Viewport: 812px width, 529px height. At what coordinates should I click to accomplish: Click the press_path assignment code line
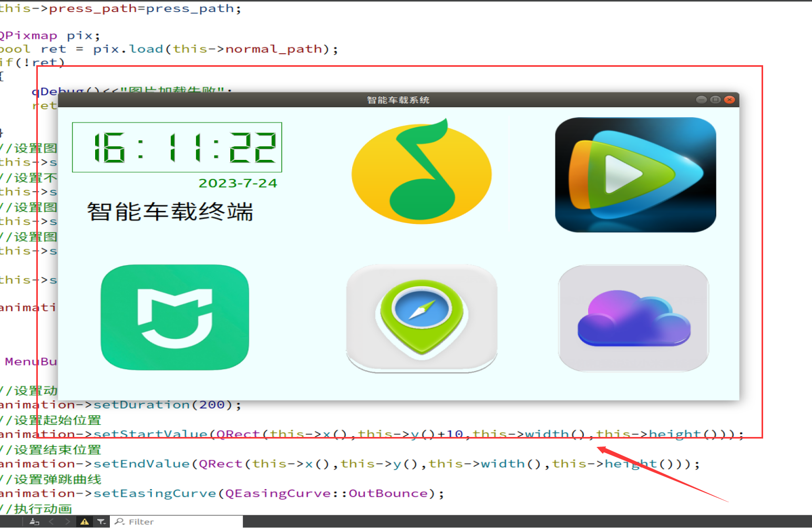click(x=120, y=9)
